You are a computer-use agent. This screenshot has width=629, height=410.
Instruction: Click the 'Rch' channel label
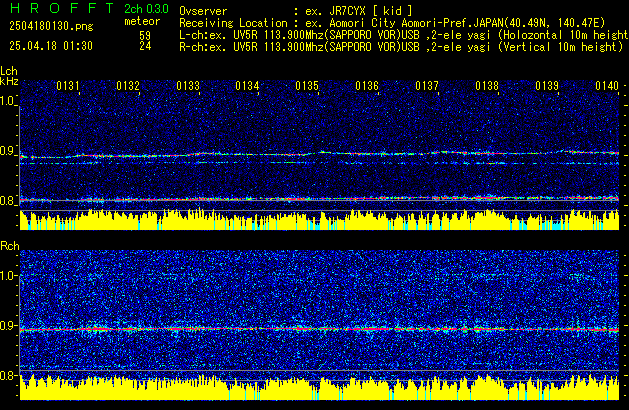pos(10,246)
